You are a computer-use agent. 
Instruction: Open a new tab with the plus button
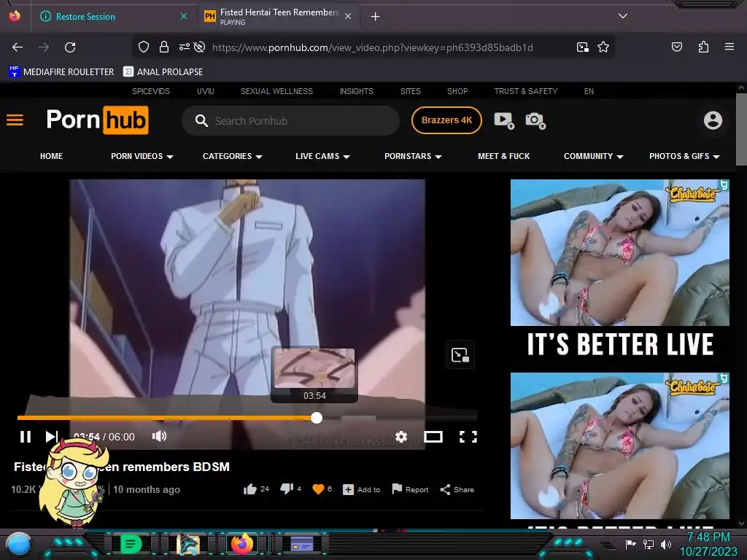(376, 17)
